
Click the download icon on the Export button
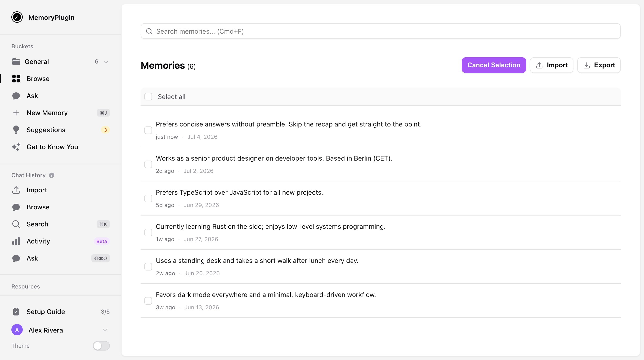click(586, 65)
